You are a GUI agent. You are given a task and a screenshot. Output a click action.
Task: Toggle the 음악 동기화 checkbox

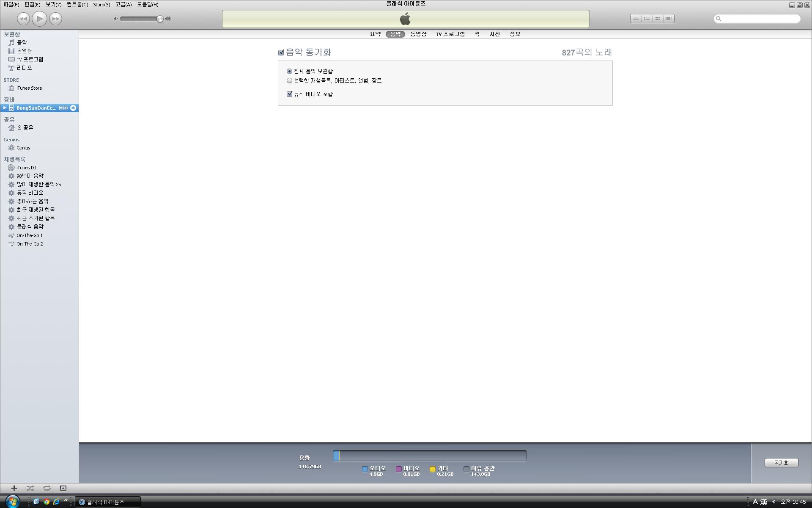pyautogui.click(x=281, y=52)
